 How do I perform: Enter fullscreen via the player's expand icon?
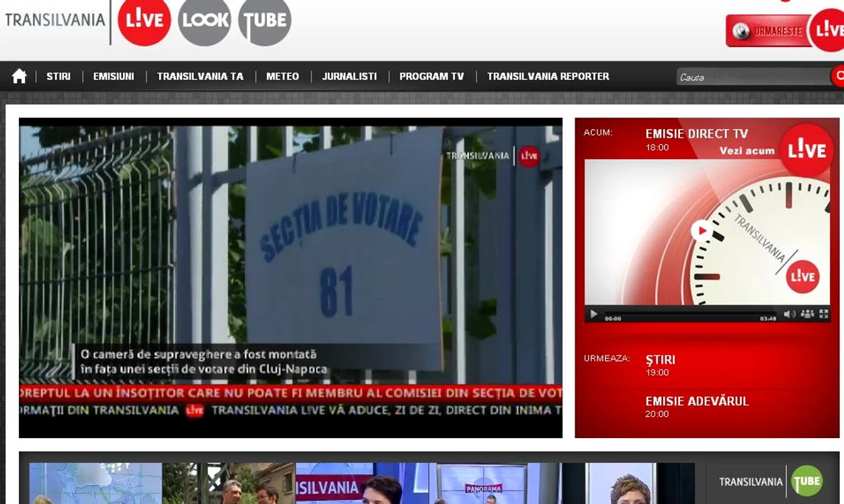[824, 314]
